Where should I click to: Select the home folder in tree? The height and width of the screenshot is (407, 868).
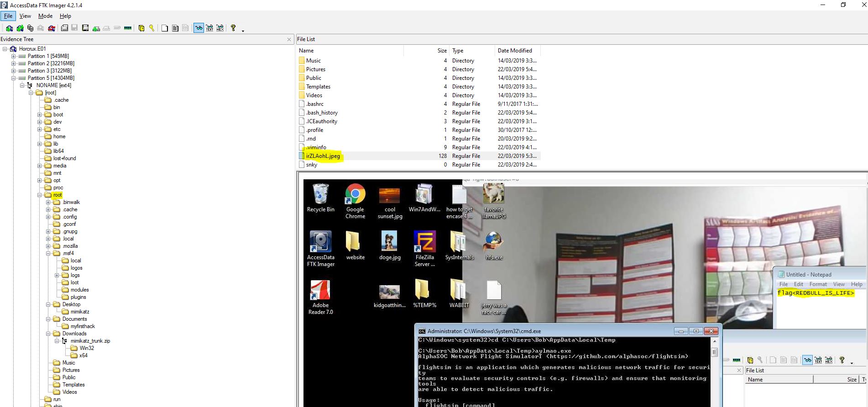[x=59, y=136]
